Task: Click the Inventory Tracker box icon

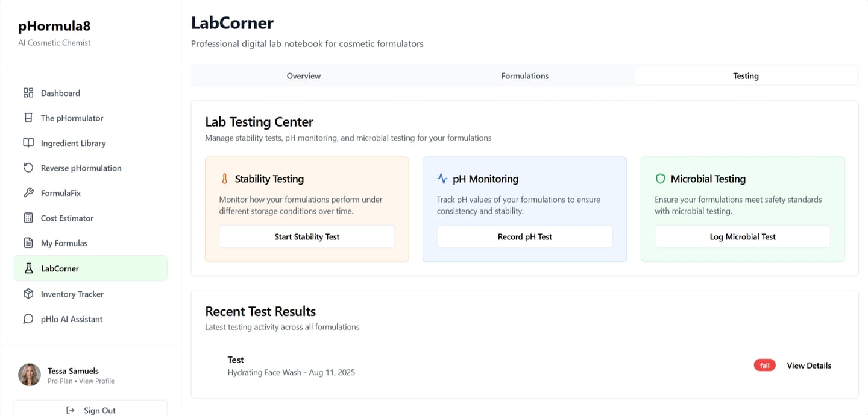Action: [x=28, y=294]
